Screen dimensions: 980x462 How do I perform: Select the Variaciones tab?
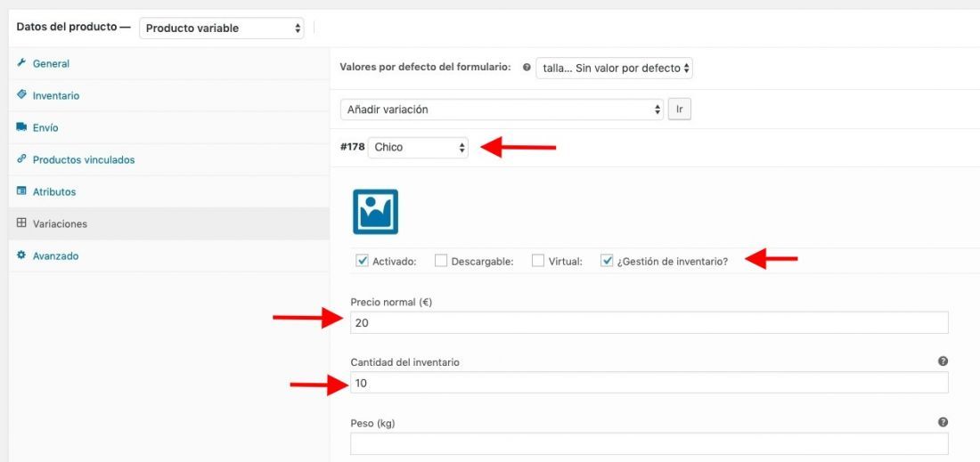tap(168, 223)
